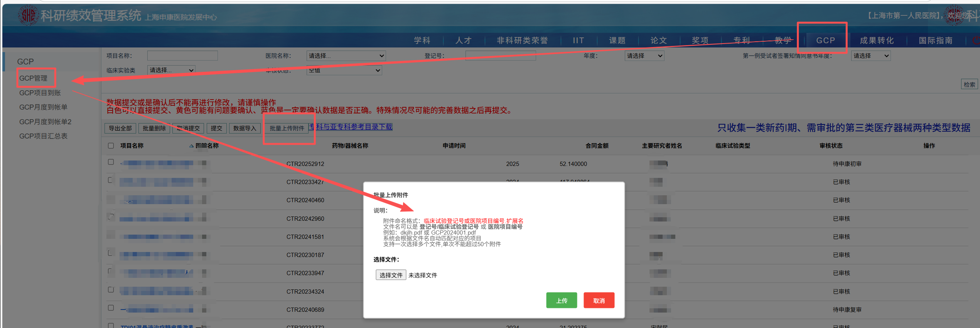Open GCP项目汇总表 in the left sidebar

pyautogui.click(x=43, y=136)
